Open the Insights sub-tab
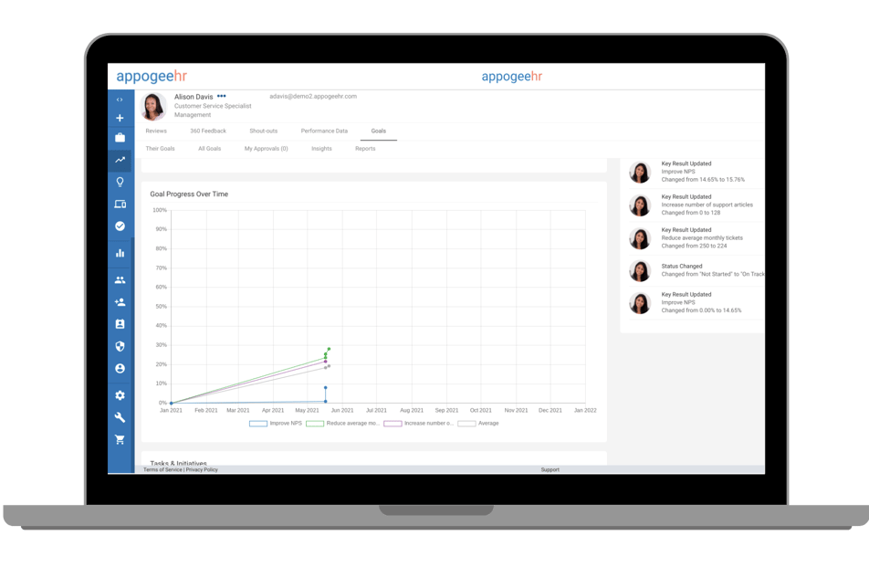Image resolution: width=869 pixels, height=588 pixels. tap(321, 149)
